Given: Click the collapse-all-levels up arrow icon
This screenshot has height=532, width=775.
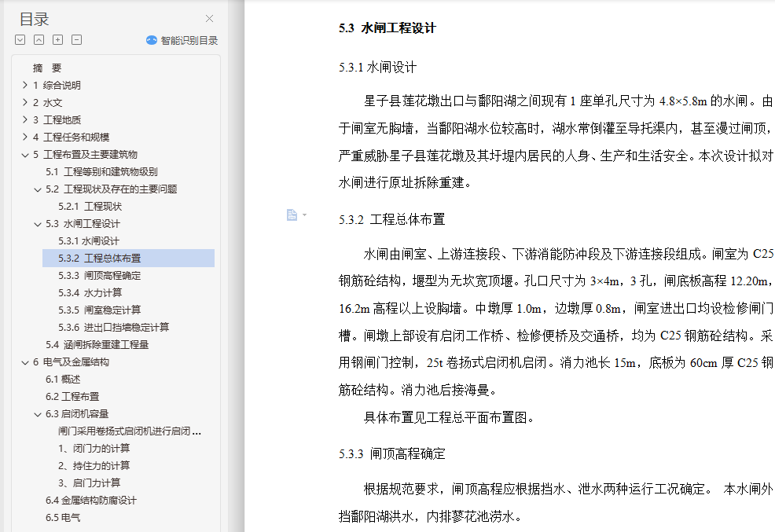Looking at the screenshot, I should coord(39,40).
